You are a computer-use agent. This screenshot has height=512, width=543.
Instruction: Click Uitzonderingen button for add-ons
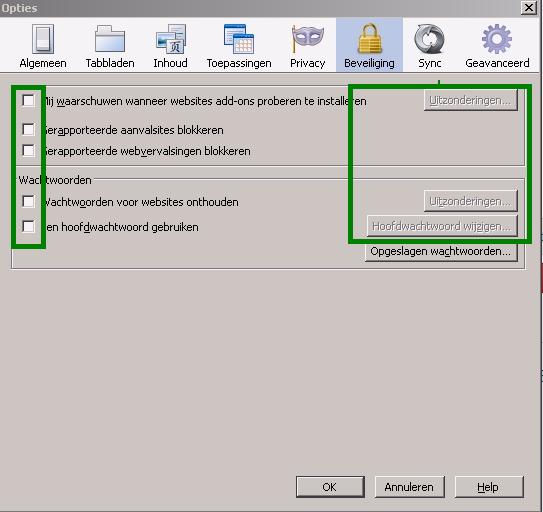[471, 100]
